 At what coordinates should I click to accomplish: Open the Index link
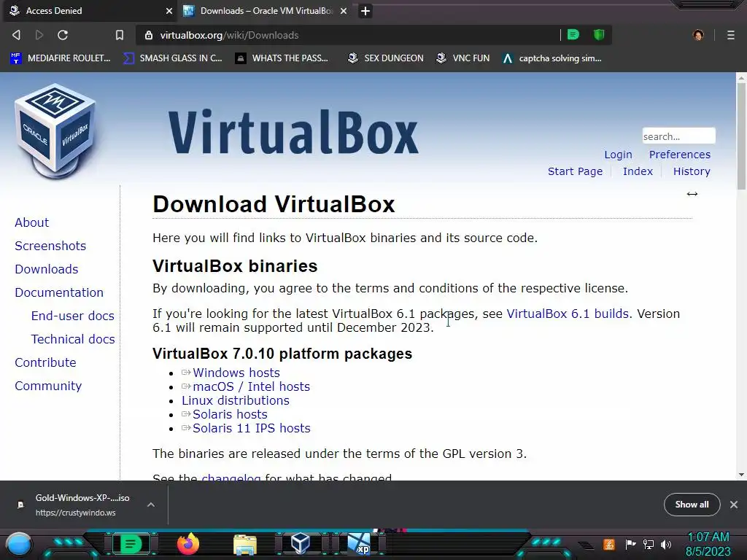(x=638, y=171)
